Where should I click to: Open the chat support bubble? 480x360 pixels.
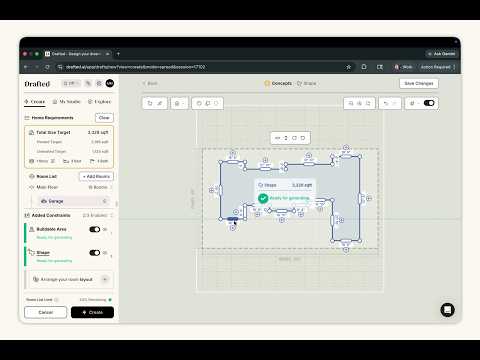[447, 310]
